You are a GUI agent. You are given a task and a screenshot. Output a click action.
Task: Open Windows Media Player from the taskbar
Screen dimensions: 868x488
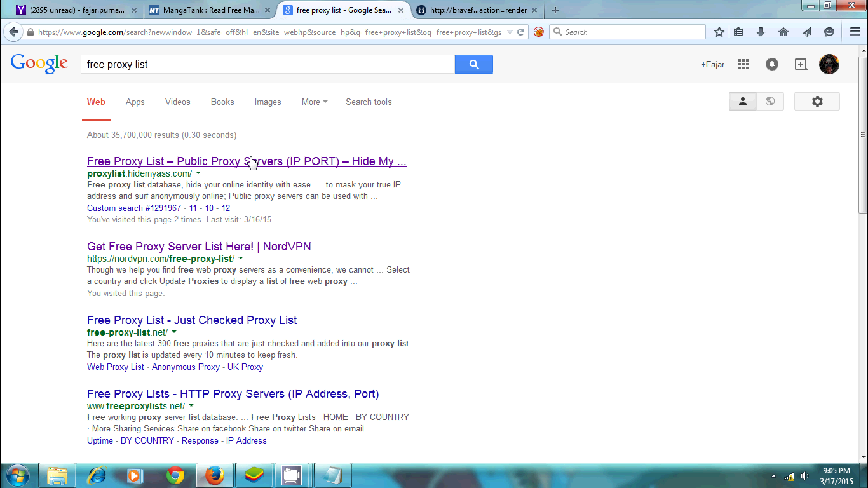[135, 475]
